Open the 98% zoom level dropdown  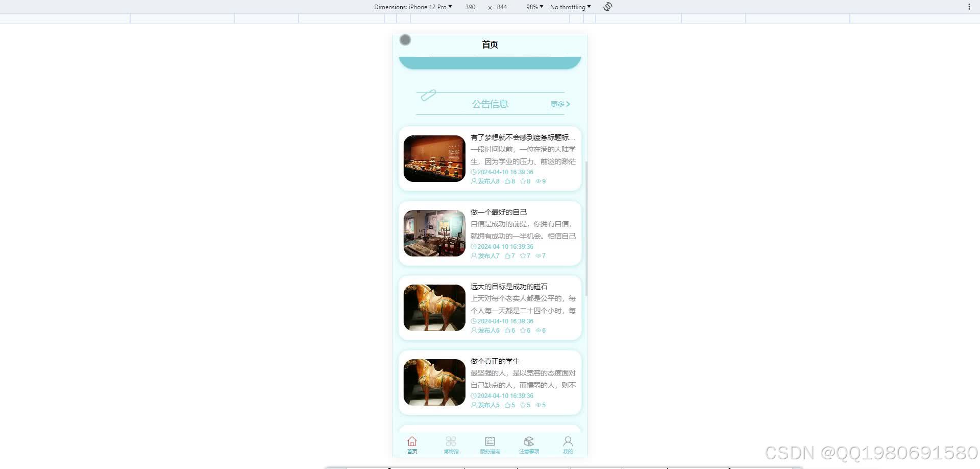pyautogui.click(x=533, y=7)
